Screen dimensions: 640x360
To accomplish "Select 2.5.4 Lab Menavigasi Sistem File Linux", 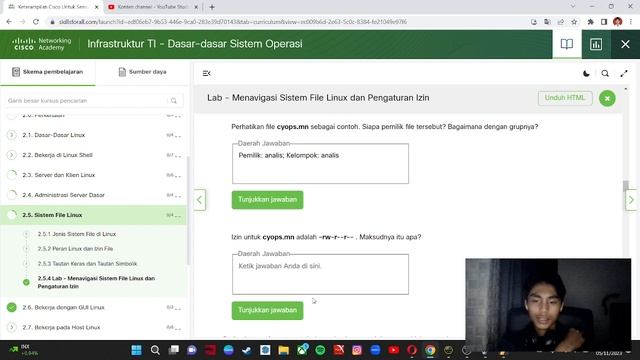I will [x=96, y=282].
